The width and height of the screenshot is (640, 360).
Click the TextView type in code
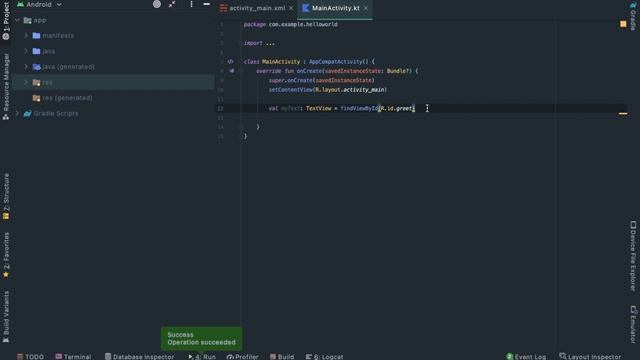coord(318,108)
